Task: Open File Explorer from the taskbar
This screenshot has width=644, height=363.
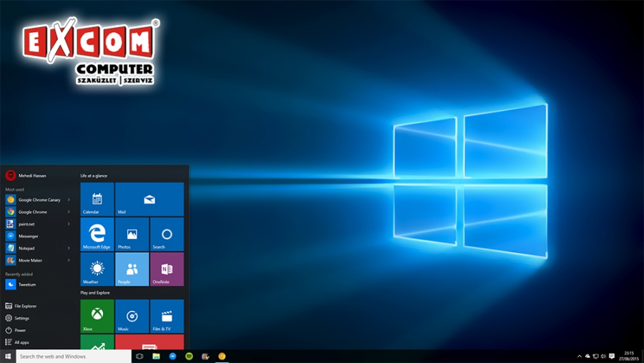Action: (x=156, y=357)
